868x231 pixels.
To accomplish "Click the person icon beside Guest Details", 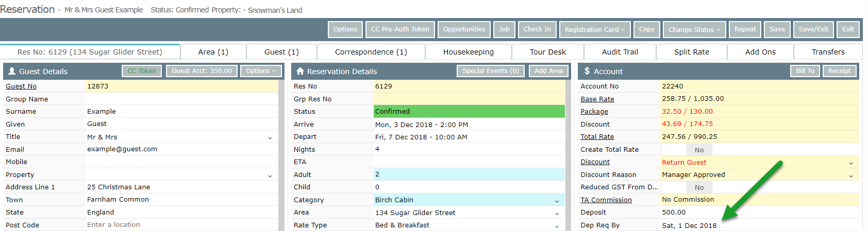I will [12, 72].
